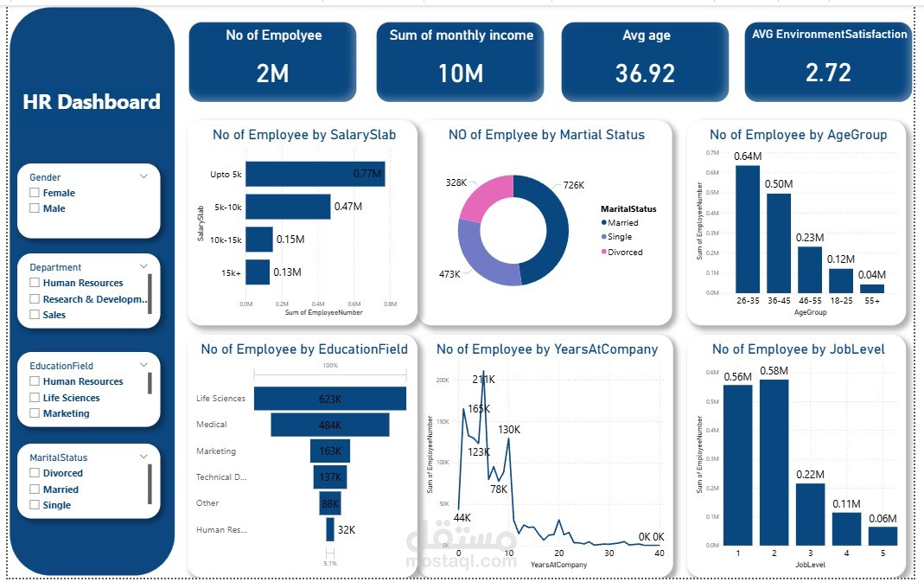Check the Male gender filter

pyautogui.click(x=34, y=208)
